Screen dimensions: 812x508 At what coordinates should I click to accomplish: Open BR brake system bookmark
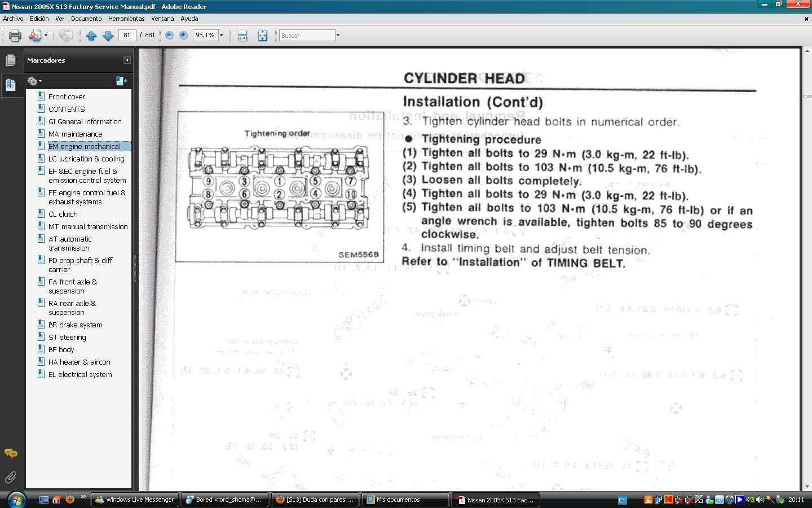click(76, 325)
